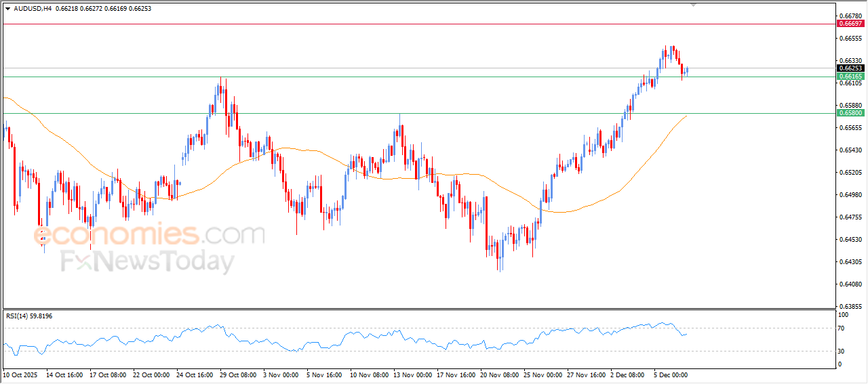Viewport: 868px width, 384px height.
Task: Click the 0.64305 price axis value
Action: click(850, 261)
